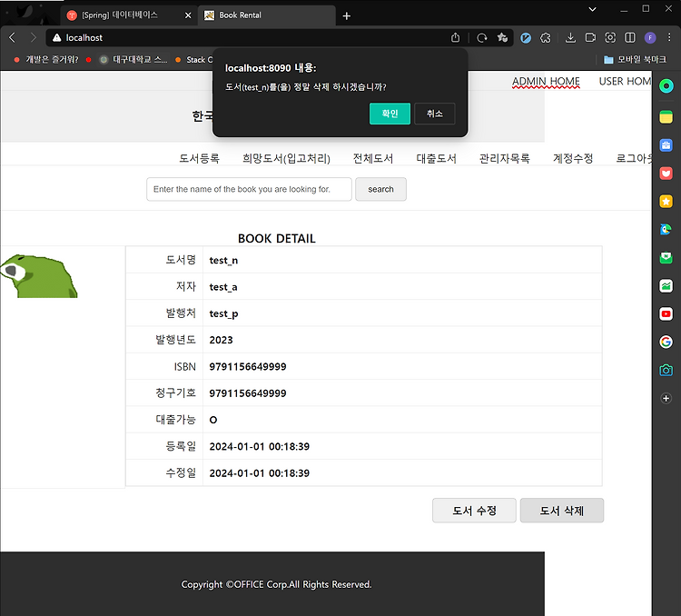Go forward in browser history
This screenshot has width=681, height=616.
point(33,38)
